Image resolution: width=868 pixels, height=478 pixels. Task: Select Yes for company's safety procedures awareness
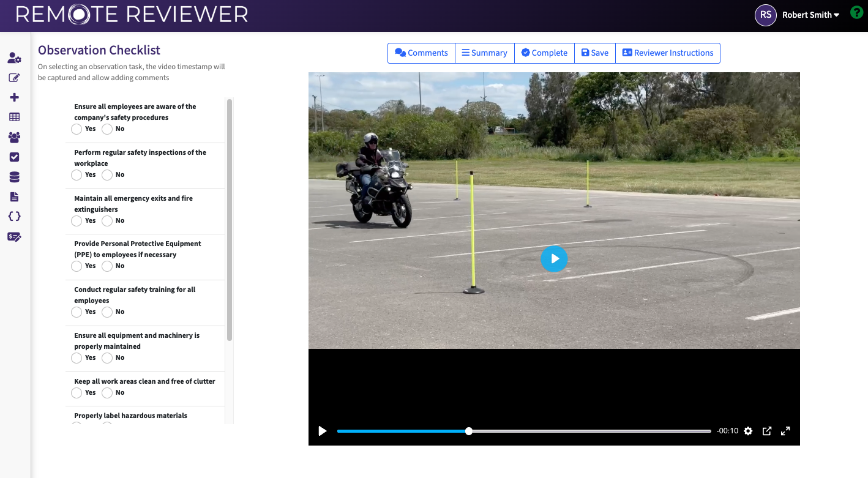coord(77,129)
